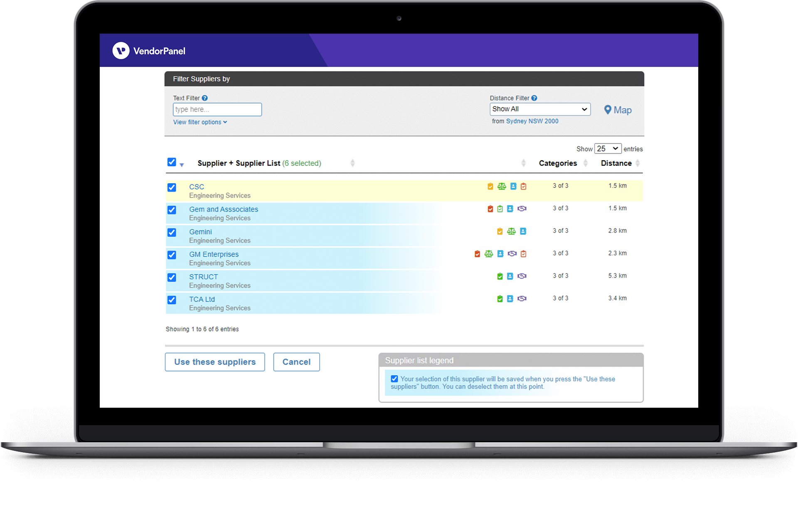This screenshot has height=532, width=798.
Task: Open the GM Enterprises supplier link
Action: click(x=214, y=254)
